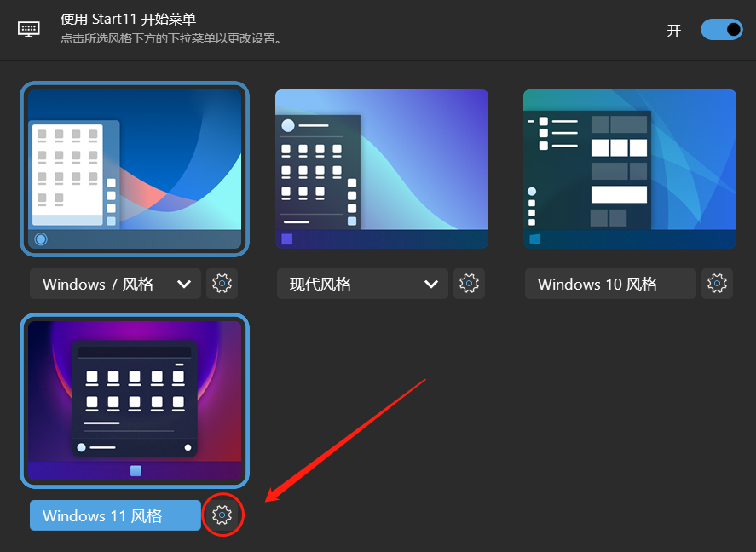Open the Windows 7 风格 dropdown

coord(115,284)
